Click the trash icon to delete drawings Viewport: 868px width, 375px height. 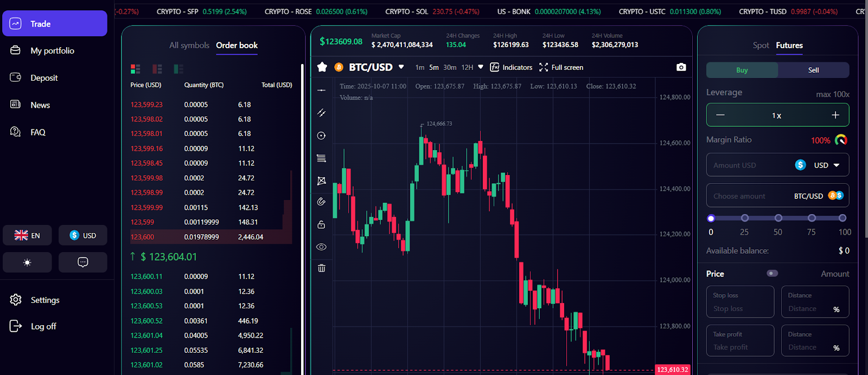tap(321, 268)
